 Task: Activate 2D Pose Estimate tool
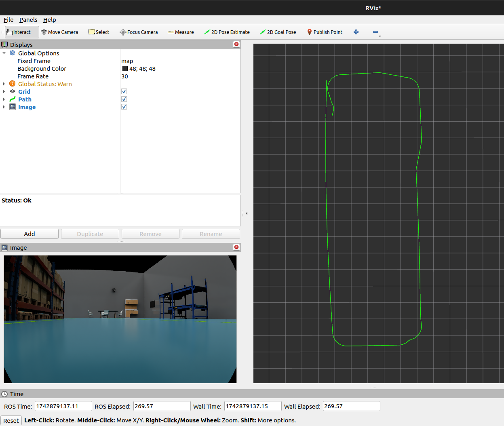tap(227, 32)
